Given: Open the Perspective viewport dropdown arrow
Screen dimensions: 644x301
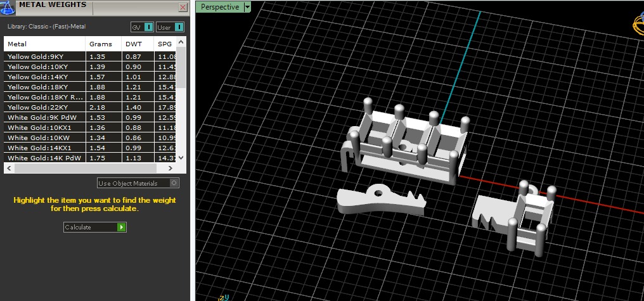Looking at the screenshot, I should 247,7.
